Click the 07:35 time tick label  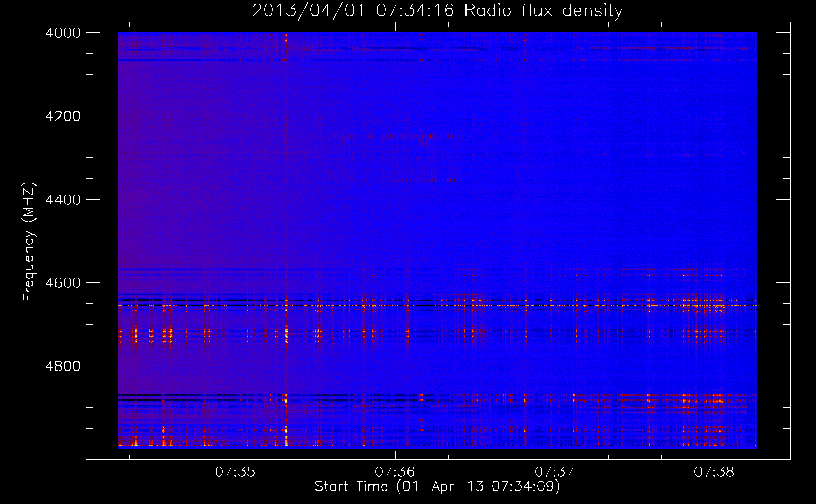click(236, 472)
